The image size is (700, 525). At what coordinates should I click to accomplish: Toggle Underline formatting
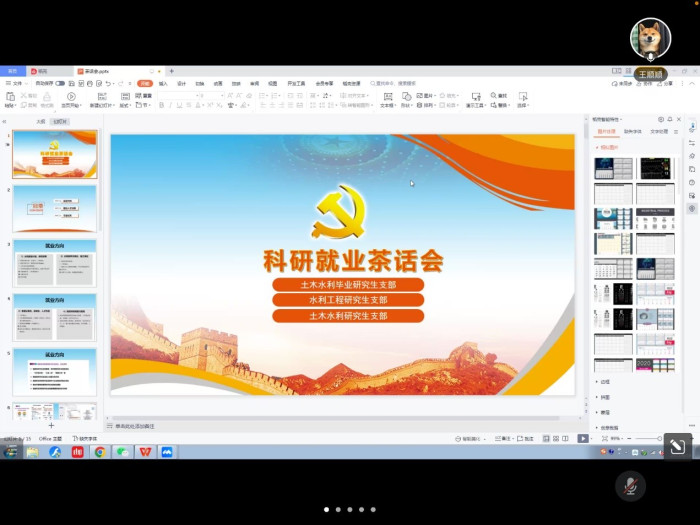179,105
